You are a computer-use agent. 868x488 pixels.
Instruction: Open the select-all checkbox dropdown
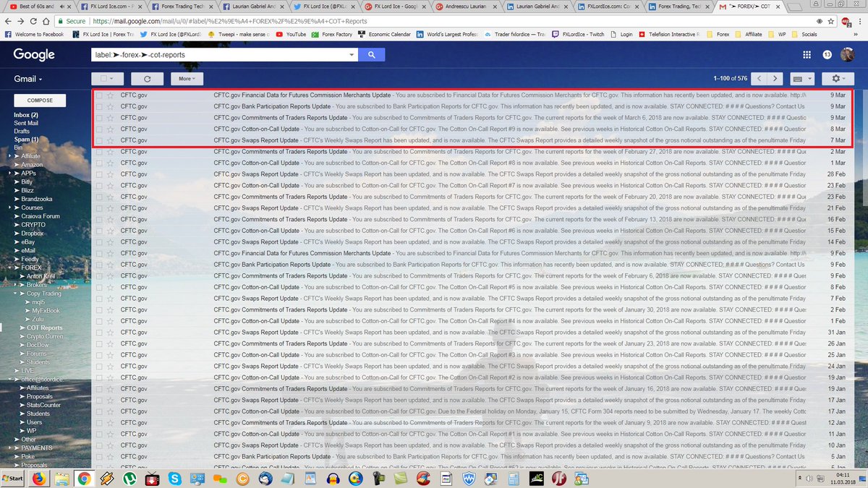point(108,79)
